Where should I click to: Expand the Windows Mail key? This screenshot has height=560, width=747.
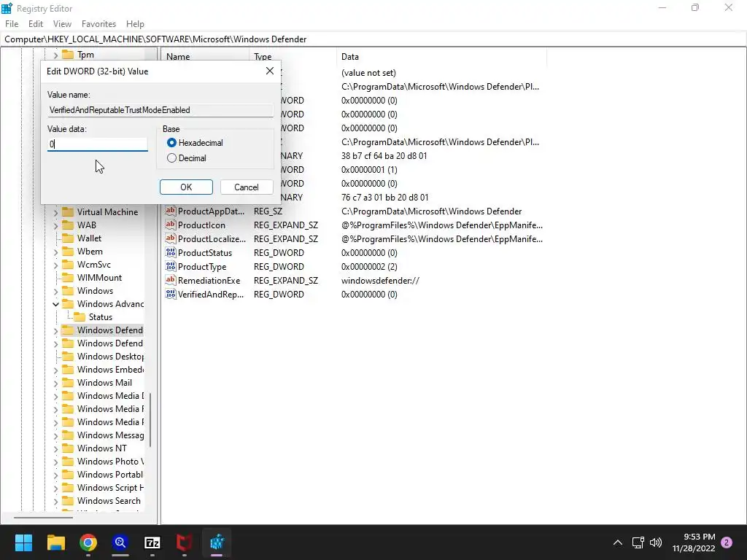coord(55,383)
